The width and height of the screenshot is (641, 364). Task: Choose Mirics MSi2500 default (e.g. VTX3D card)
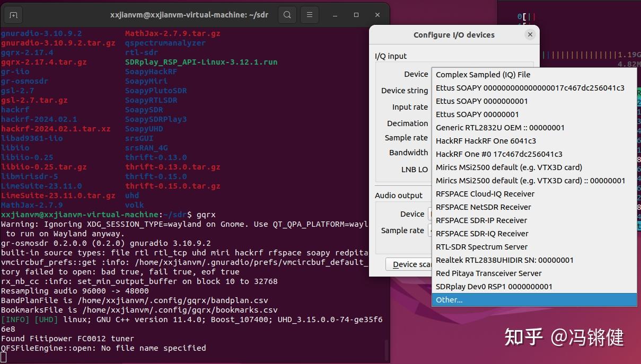pyautogui.click(x=499, y=167)
